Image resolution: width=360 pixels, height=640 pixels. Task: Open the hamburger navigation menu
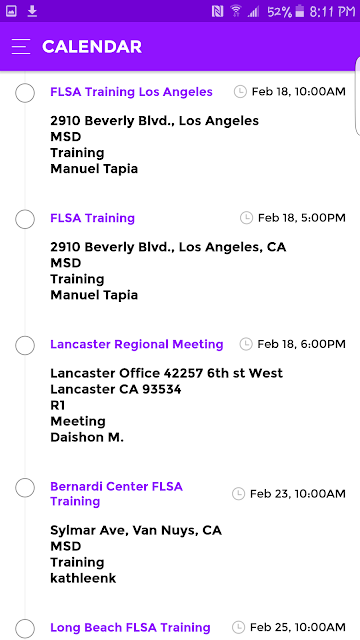21,47
